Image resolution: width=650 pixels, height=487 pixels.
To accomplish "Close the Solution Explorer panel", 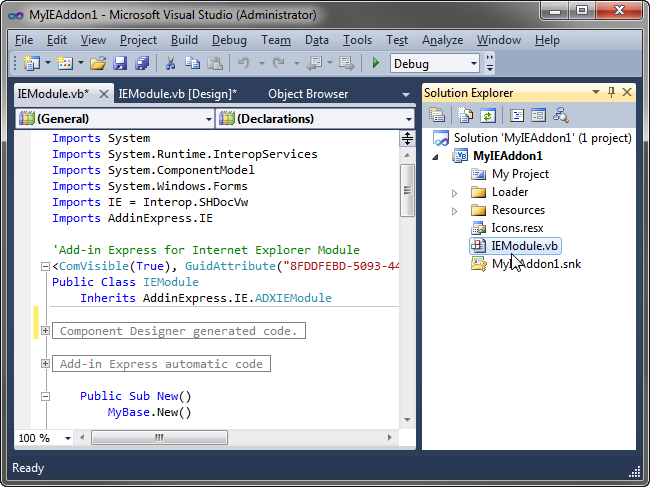I will click(x=627, y=92).
